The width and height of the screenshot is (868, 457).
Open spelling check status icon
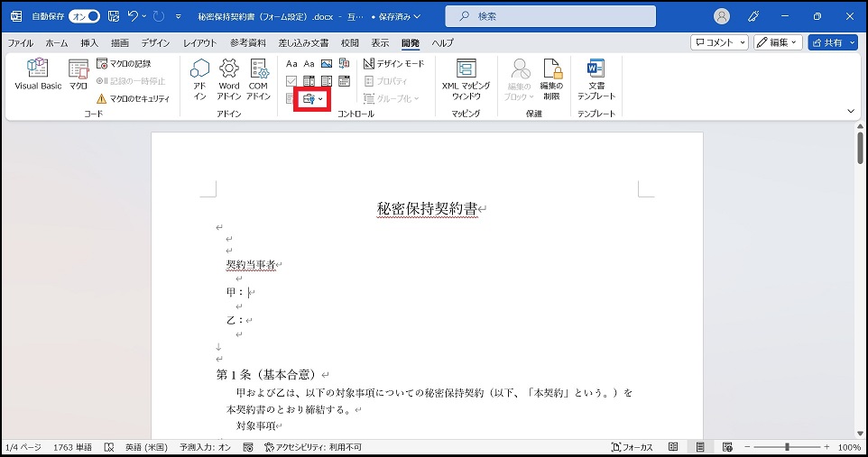109,447
